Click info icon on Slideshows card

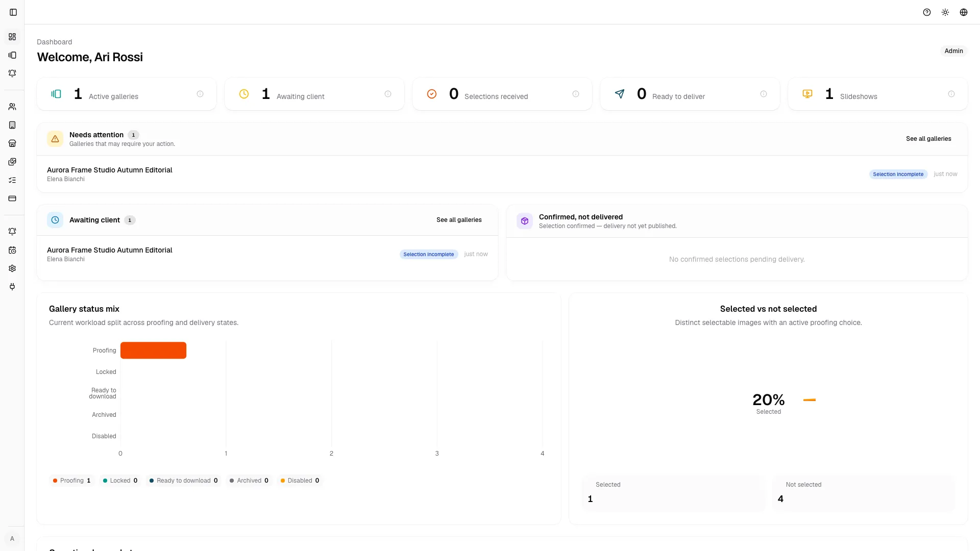951,94
